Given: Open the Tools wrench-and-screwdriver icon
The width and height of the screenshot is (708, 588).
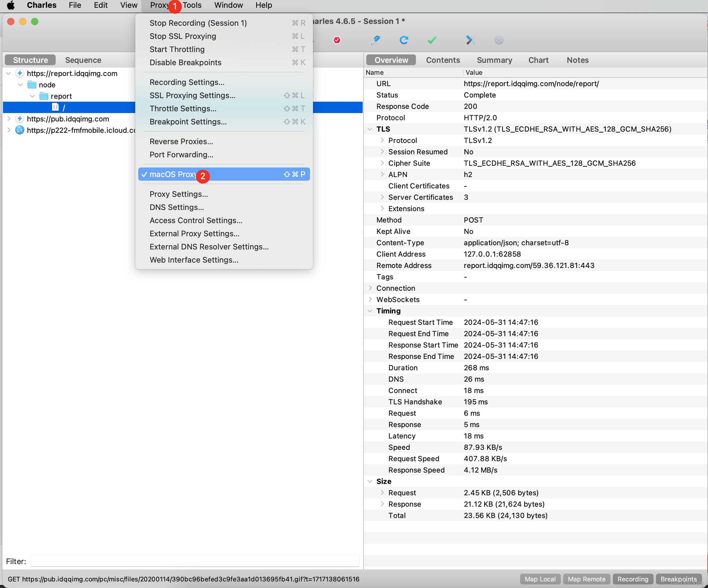Looking at the screenshot, I should click(470, 40).
